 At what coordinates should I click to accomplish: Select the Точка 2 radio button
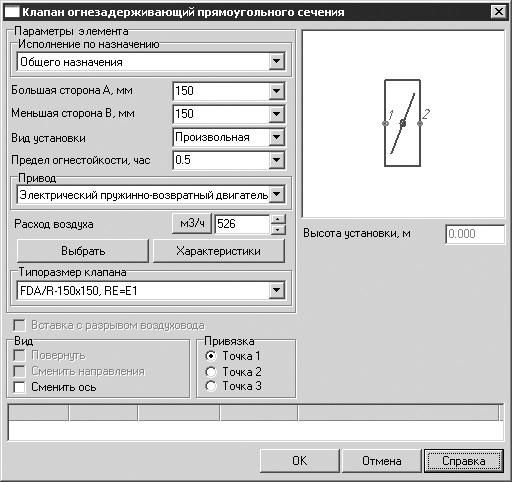[211, 372]
